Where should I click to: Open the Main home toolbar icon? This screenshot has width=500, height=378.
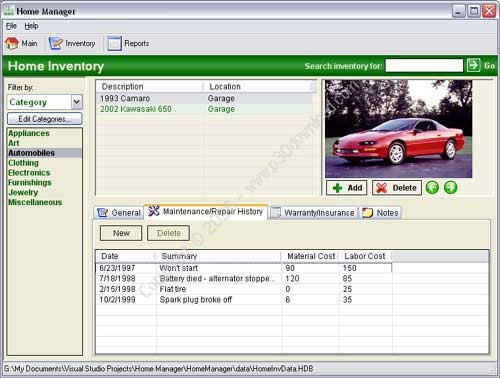click(12, 43)
